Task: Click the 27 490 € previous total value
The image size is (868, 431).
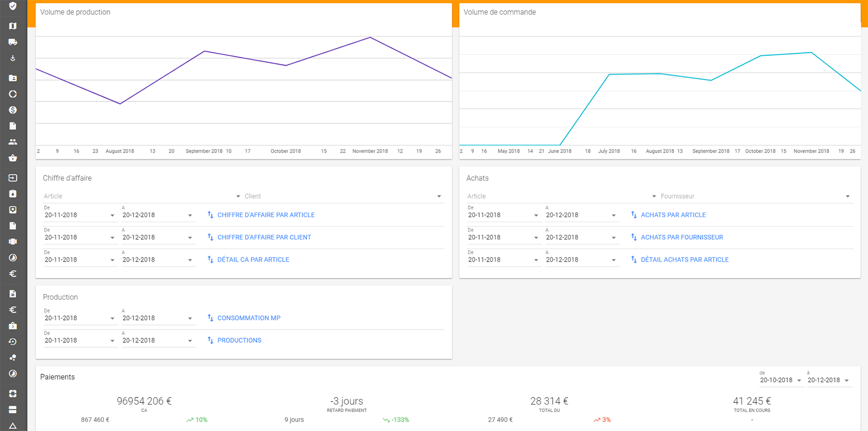Action: [500, 420]
